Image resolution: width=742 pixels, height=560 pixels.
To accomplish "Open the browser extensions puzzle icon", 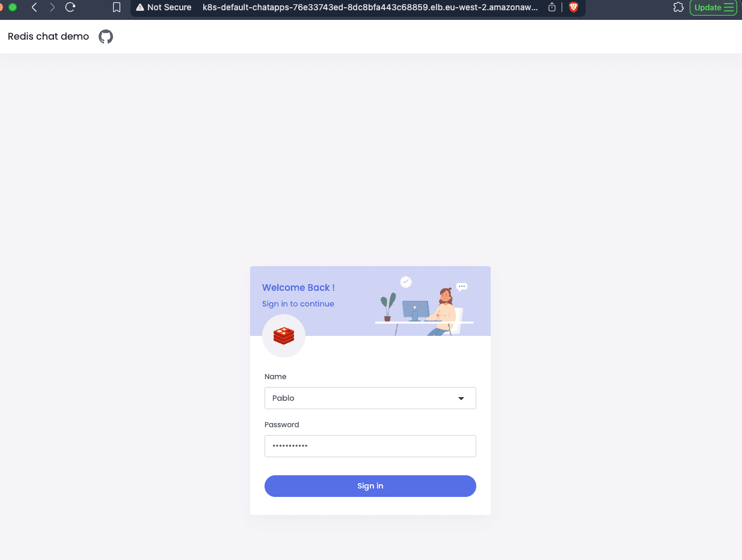I will pyautogui.click(x=678, y=8).
